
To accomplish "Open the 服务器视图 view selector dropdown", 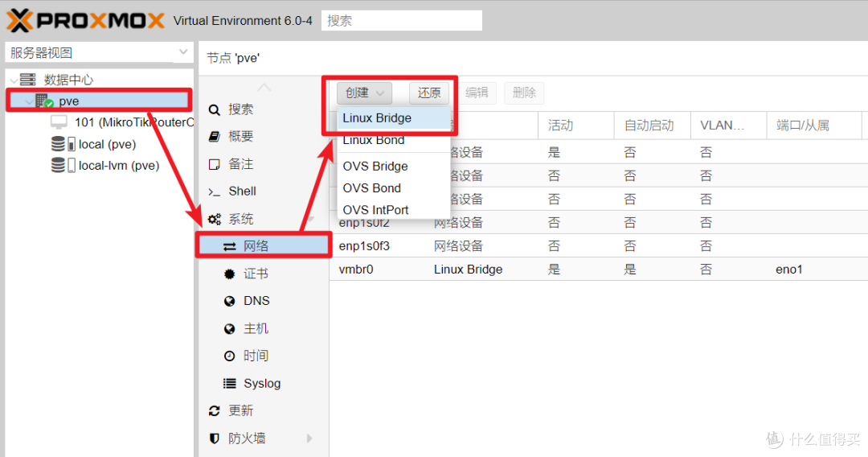I will [183, 52].
